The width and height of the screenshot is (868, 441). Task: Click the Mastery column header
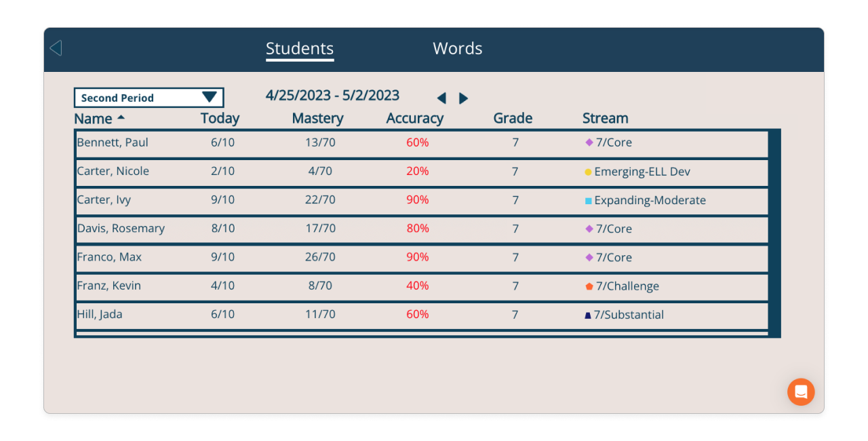coord(317,118)
